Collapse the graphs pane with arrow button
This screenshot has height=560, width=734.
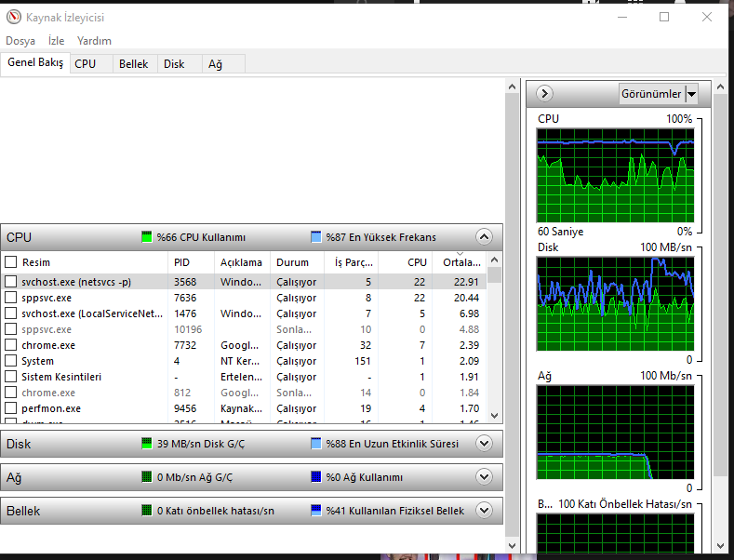point(544,94)
